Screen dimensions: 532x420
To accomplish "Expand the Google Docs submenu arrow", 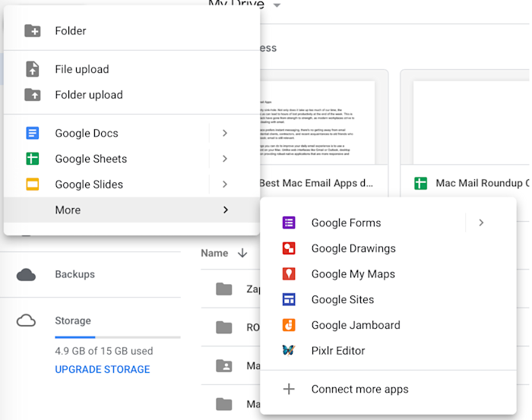I will point(225,133).
